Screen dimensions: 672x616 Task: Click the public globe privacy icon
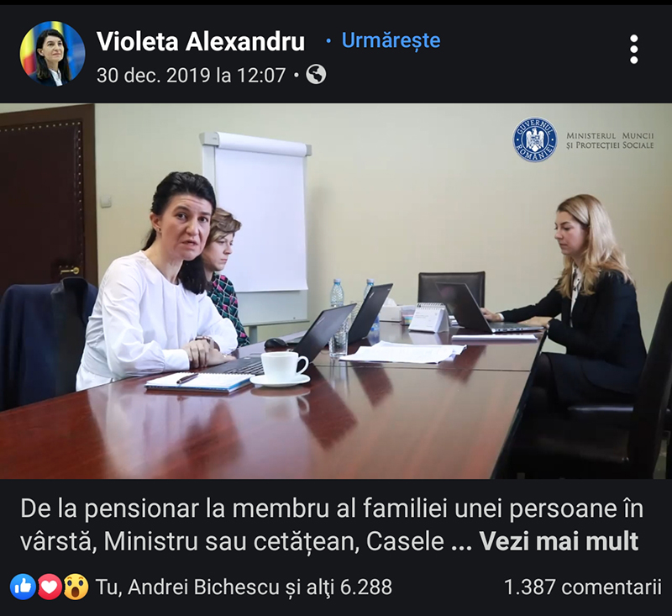coord(316,75)
